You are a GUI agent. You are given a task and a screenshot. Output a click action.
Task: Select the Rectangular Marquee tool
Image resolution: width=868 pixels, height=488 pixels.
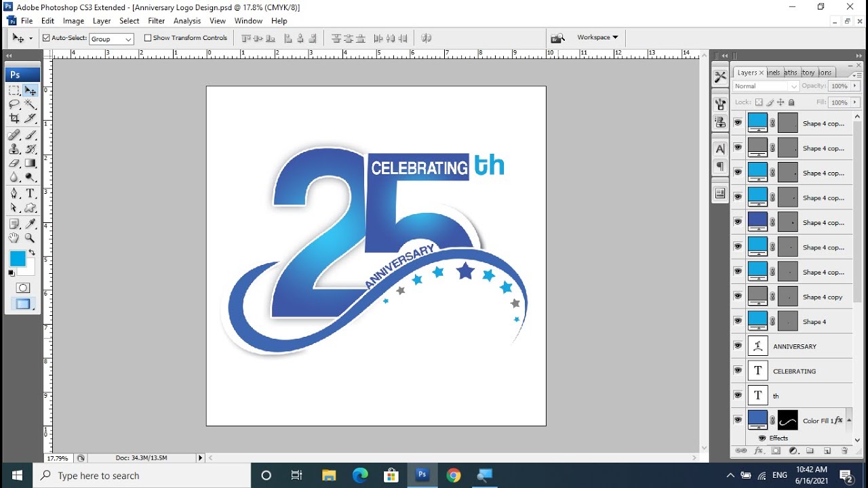pos(14,90)
